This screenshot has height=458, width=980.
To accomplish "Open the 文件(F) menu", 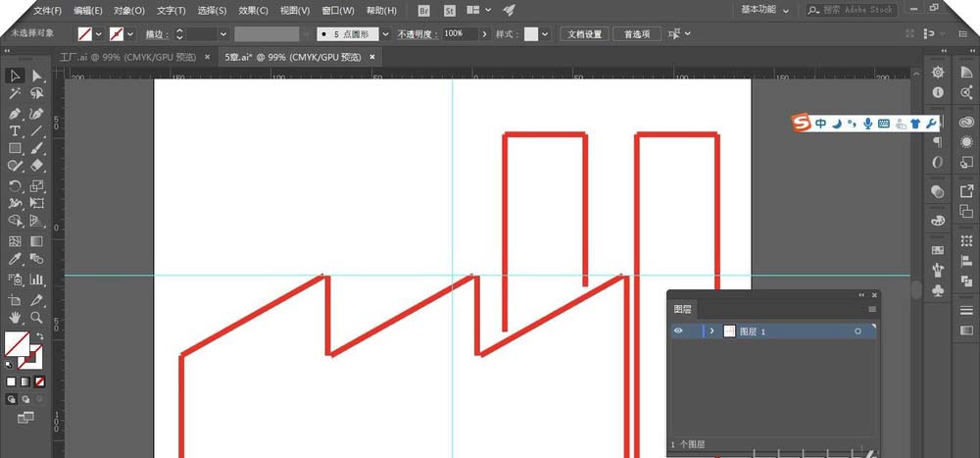I will coord(47,11).
